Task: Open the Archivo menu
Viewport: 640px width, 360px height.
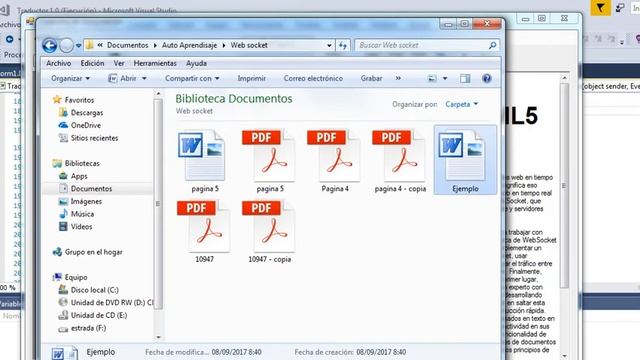Action: pyautogui.click(x=58, y=63)
